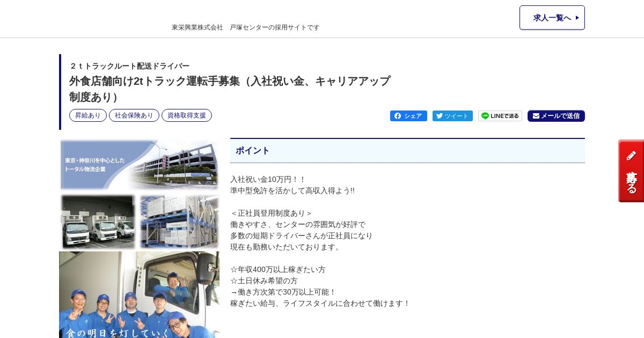Send via LINEで送る button

click(x=500, y=116)
